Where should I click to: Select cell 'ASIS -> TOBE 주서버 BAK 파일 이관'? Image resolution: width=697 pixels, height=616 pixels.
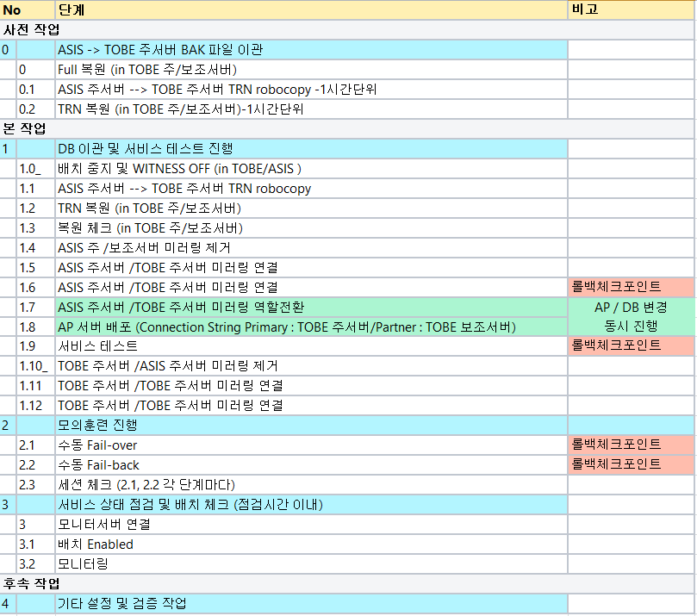click(311, 50)
